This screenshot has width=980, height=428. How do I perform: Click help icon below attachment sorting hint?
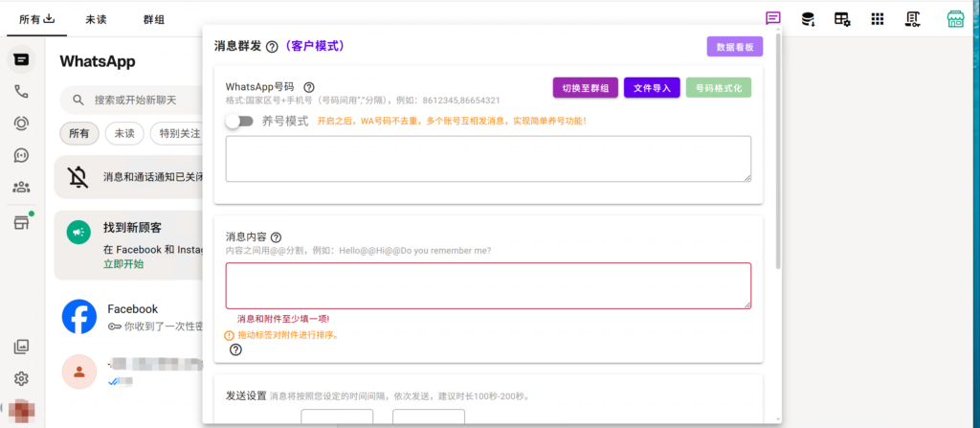235,349
